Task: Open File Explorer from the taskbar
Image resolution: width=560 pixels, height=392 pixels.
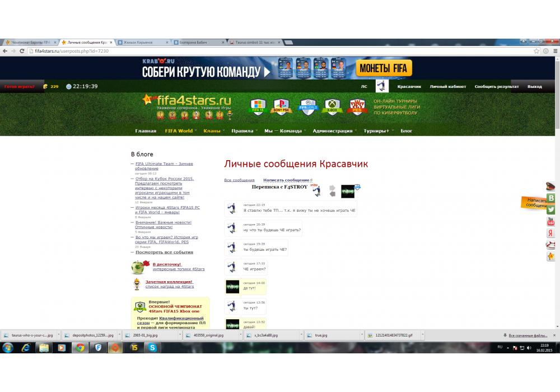Action: [x=44, y=347]
